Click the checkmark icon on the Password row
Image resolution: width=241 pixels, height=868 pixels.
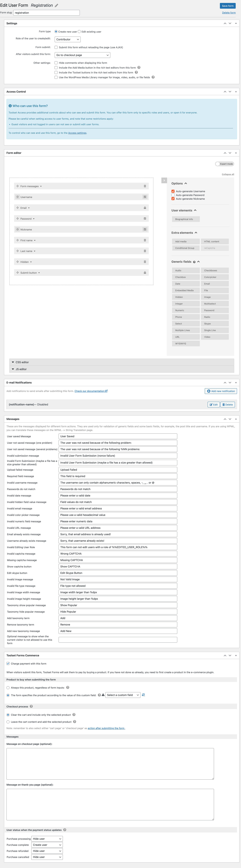(x=145, y=219)
